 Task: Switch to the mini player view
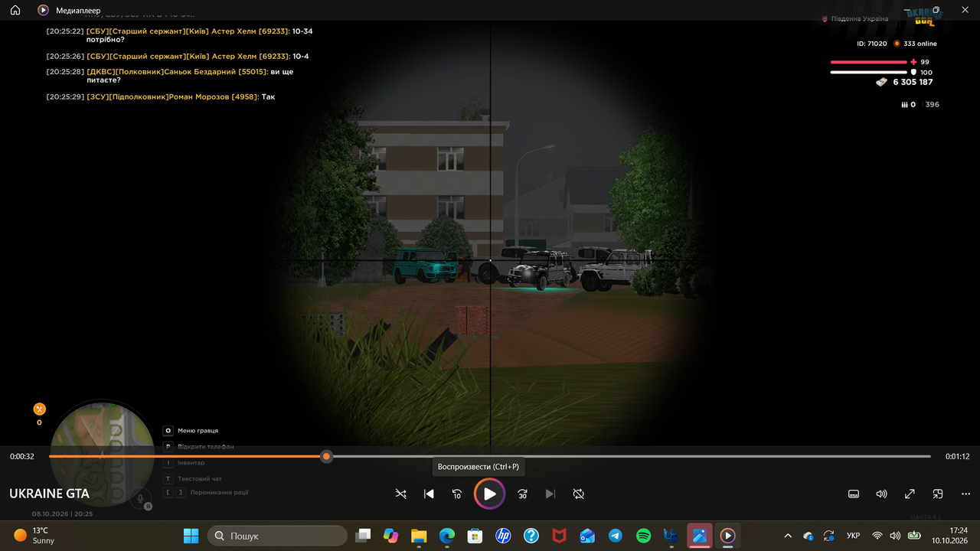click(938, 494)
